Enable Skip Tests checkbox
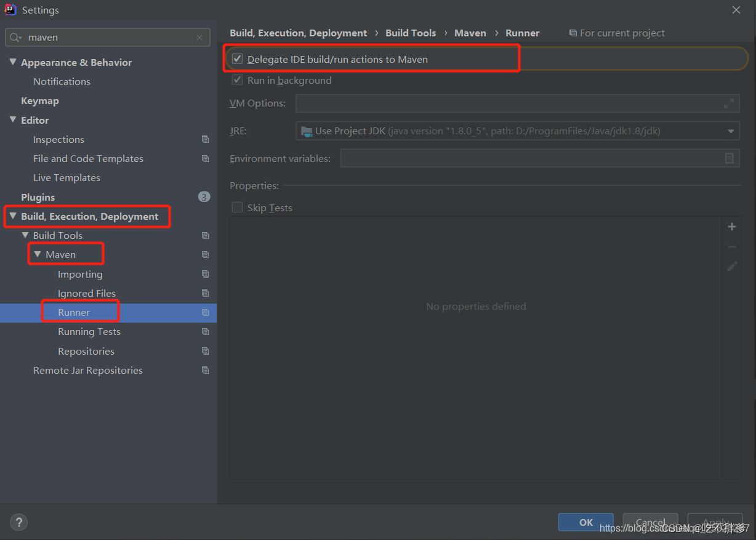 (x=238, y=208)
